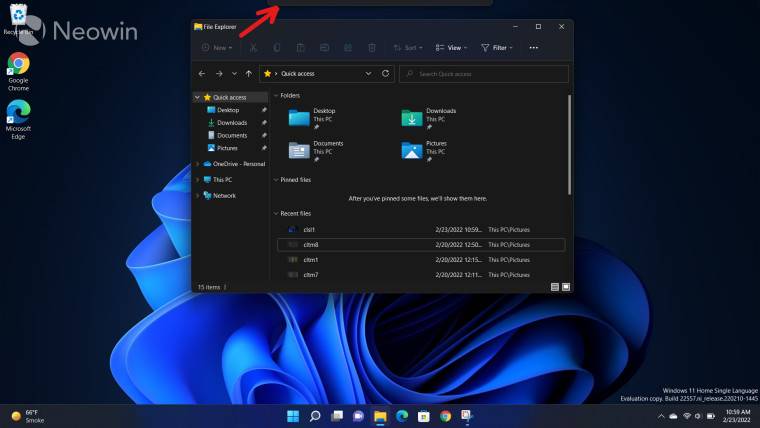Collapse the Recent files section
760x428 pixels.
(x=276, y=213)
